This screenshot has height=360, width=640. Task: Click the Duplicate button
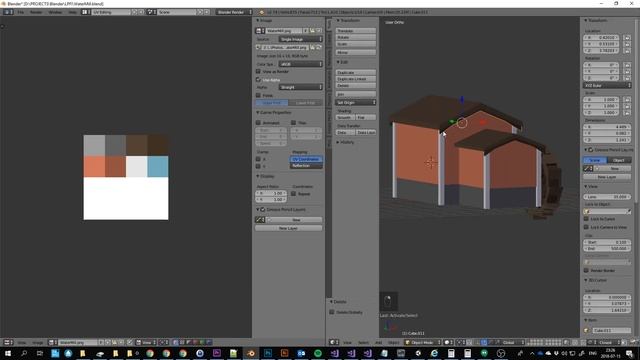[356, 72]
